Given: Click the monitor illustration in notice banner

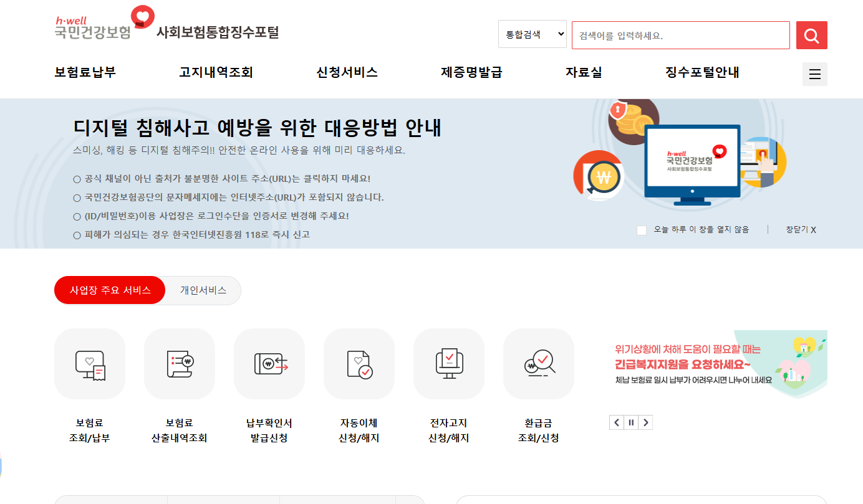Looking at the screenshot, I should point(692,164).
